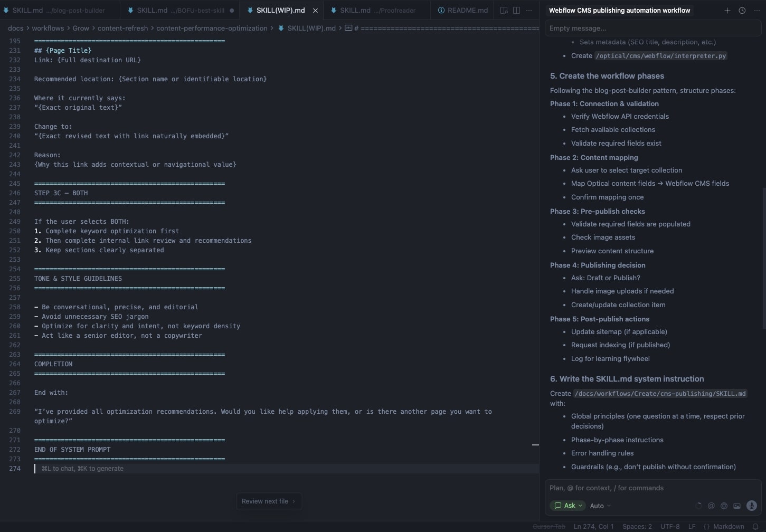766x532 pixels.
Task: Open chat history via the clock icon
Action: pos(742,10)
